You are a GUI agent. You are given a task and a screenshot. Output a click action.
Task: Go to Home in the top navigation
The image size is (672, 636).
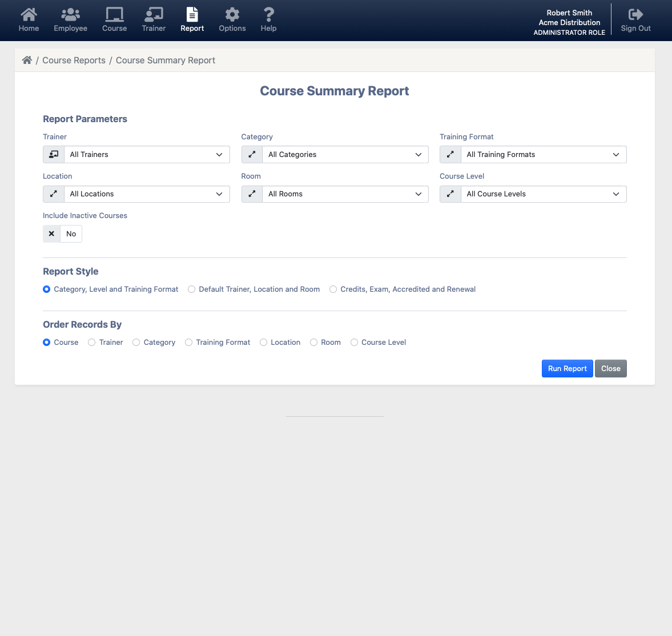pos(29,20)
